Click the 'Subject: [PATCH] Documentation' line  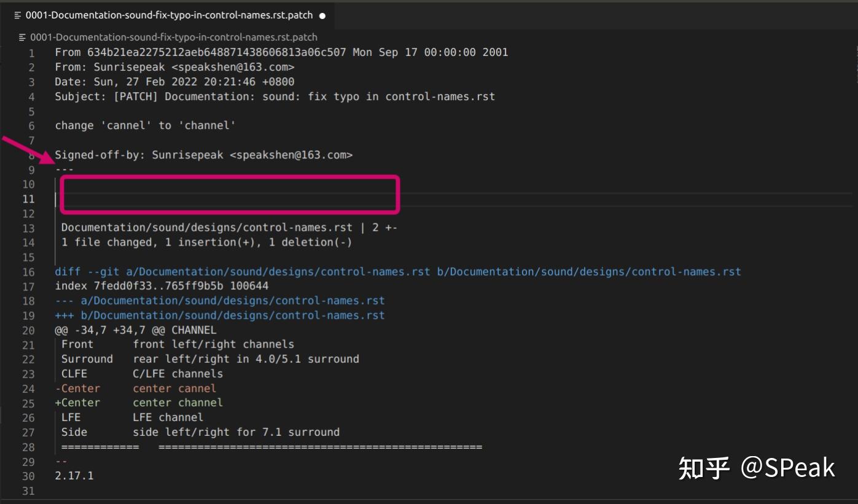(x=275, y=96)
